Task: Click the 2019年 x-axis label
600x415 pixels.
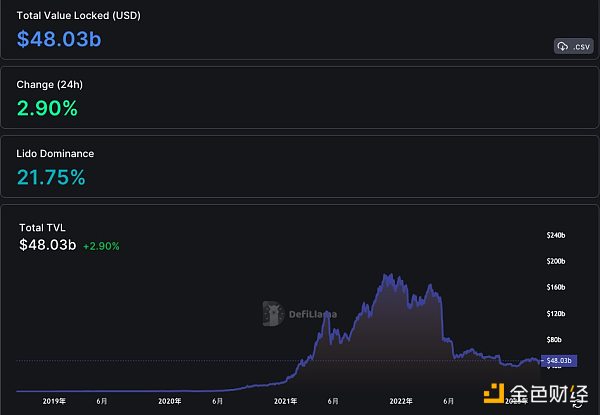Action: click(55, 401)
